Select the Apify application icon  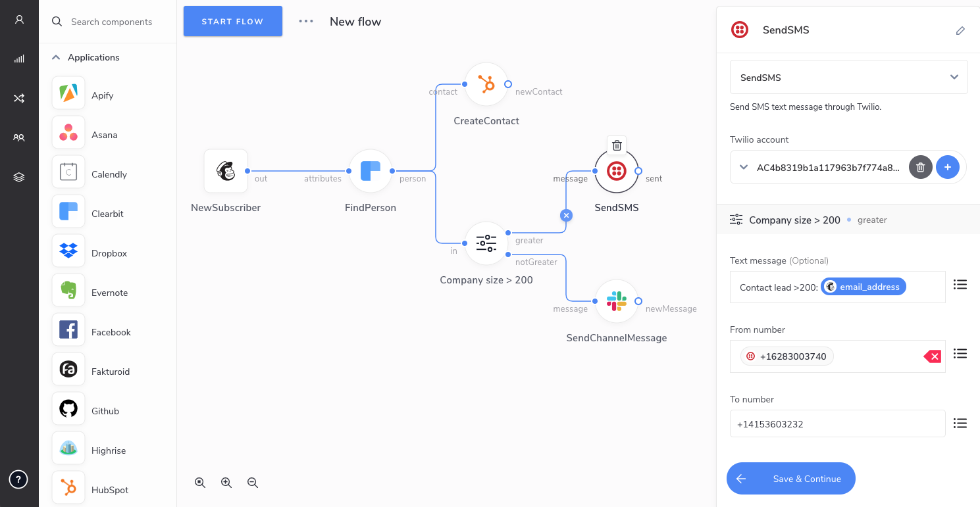(68, 93)
